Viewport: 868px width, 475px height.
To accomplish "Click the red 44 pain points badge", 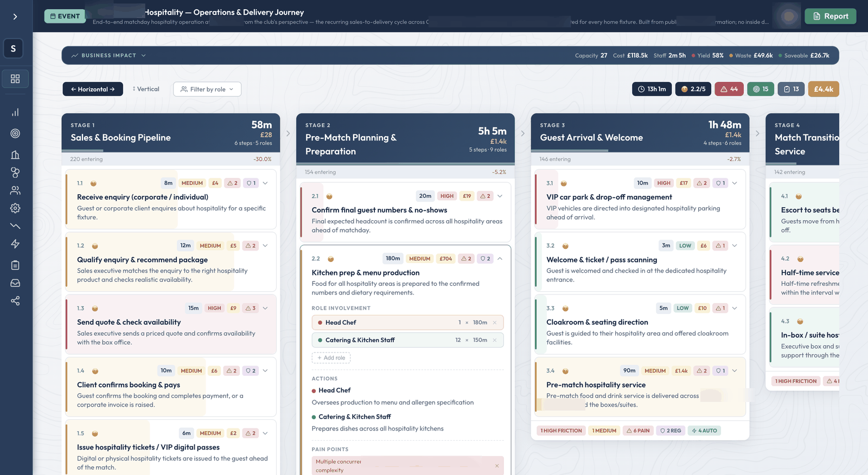I will [729, 89].
